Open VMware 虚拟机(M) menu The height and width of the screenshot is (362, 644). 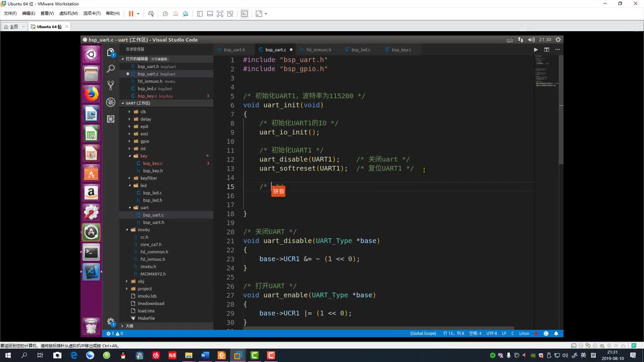(x=68, y=14)
